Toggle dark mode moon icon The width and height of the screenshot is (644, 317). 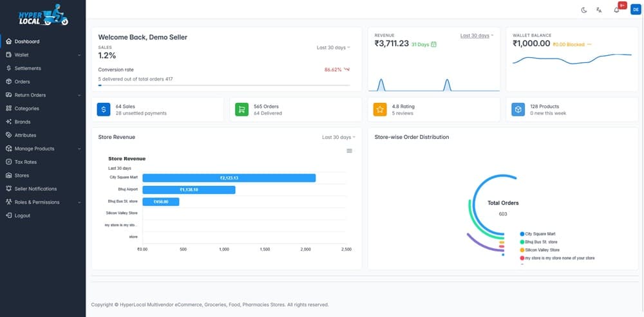click(584, 10)
